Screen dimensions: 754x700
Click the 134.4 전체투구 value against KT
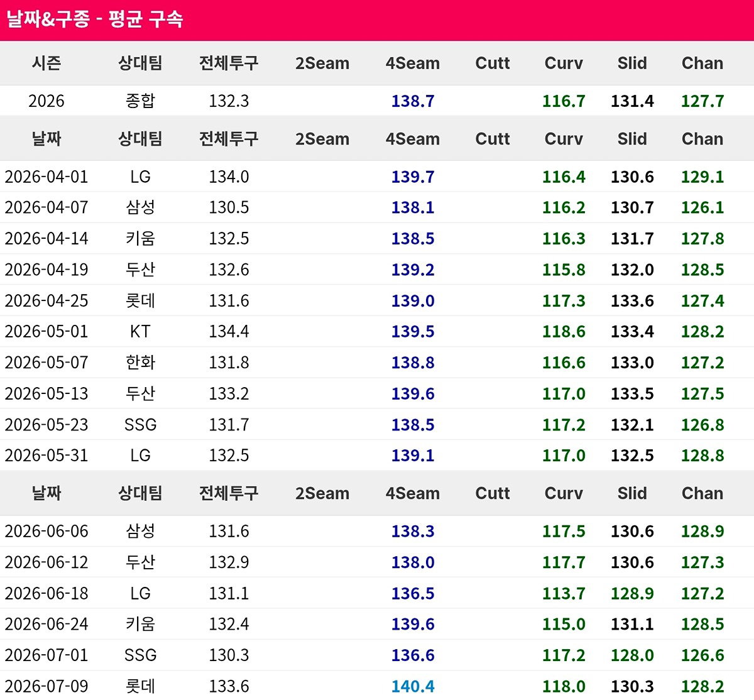(229, 331)
